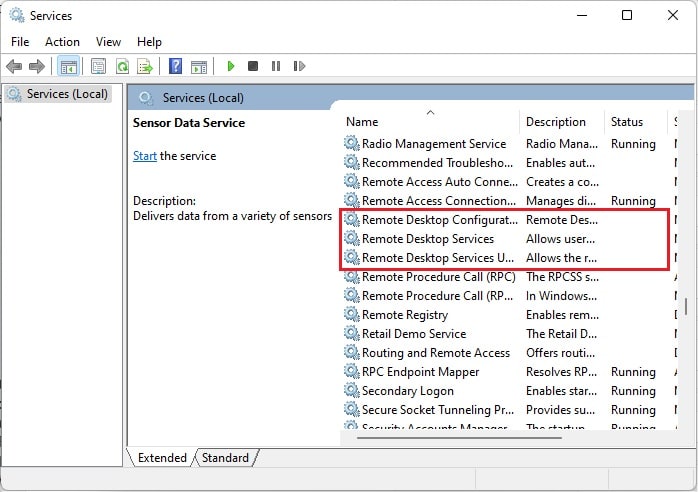The height and width of the screenshot is (492, 698).
Task: Click the Back arrow toolbar icon
Action: pos(14,67)
